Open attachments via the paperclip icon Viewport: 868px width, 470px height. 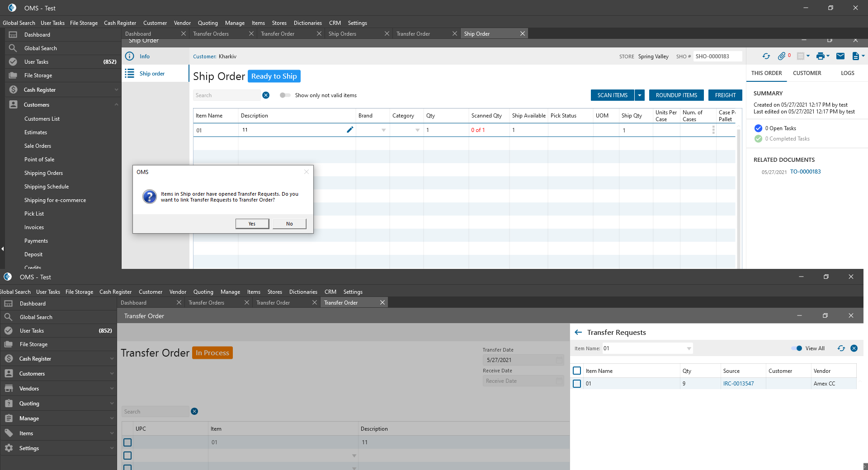(781, 56)
